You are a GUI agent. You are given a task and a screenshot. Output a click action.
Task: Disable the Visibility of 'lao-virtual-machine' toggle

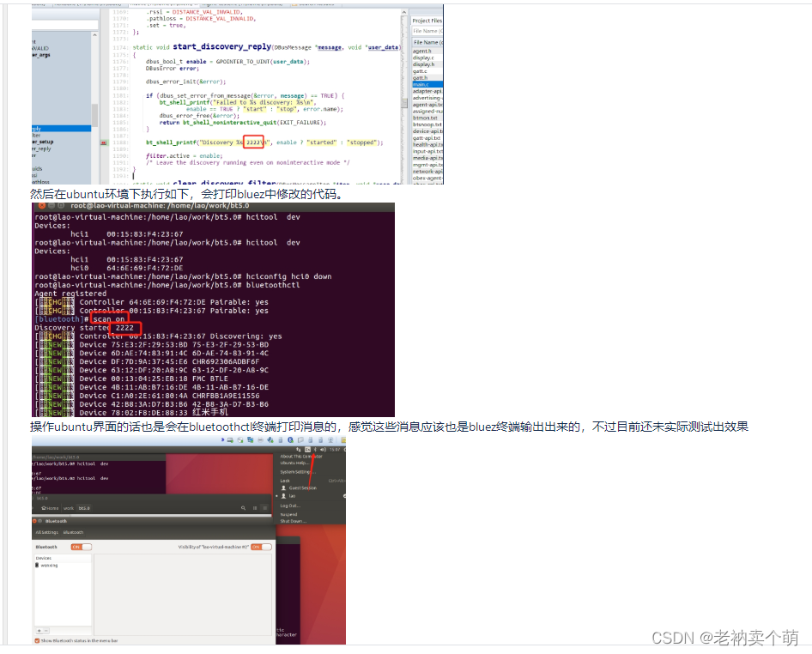click(x=260, y=547)
